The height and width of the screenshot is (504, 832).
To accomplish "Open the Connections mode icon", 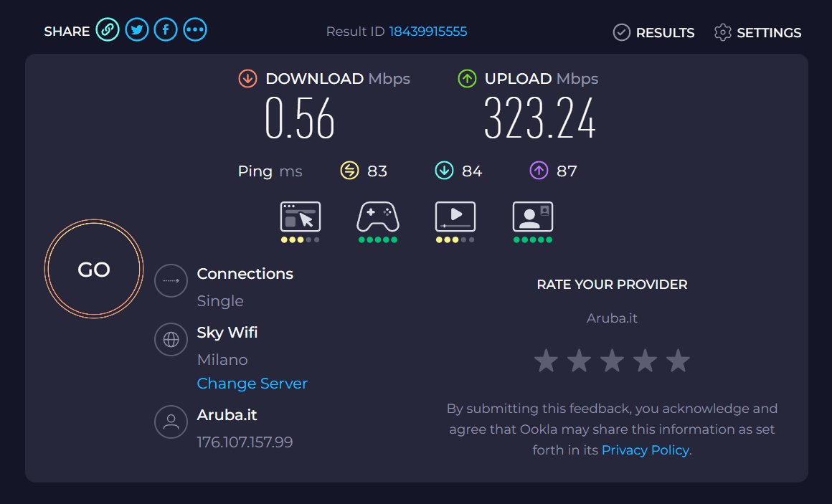I will [171, 281].
